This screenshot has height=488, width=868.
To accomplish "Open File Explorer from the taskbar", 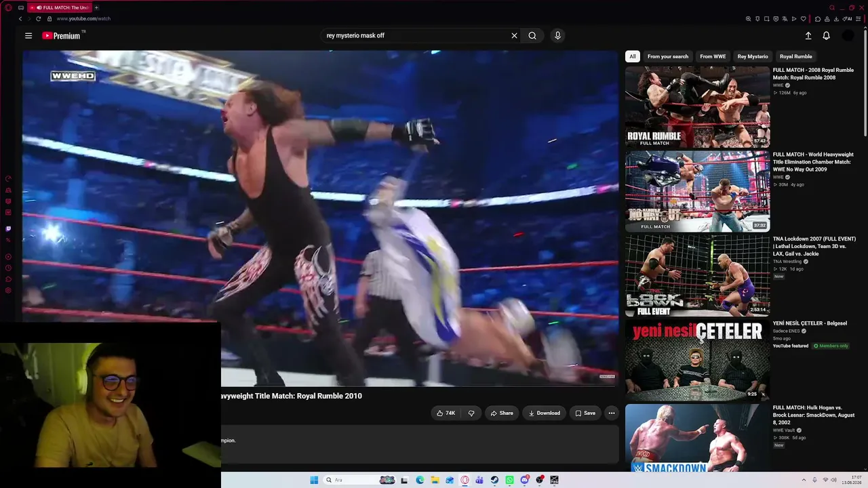I will pyautogui.click(x=435, y=480).
